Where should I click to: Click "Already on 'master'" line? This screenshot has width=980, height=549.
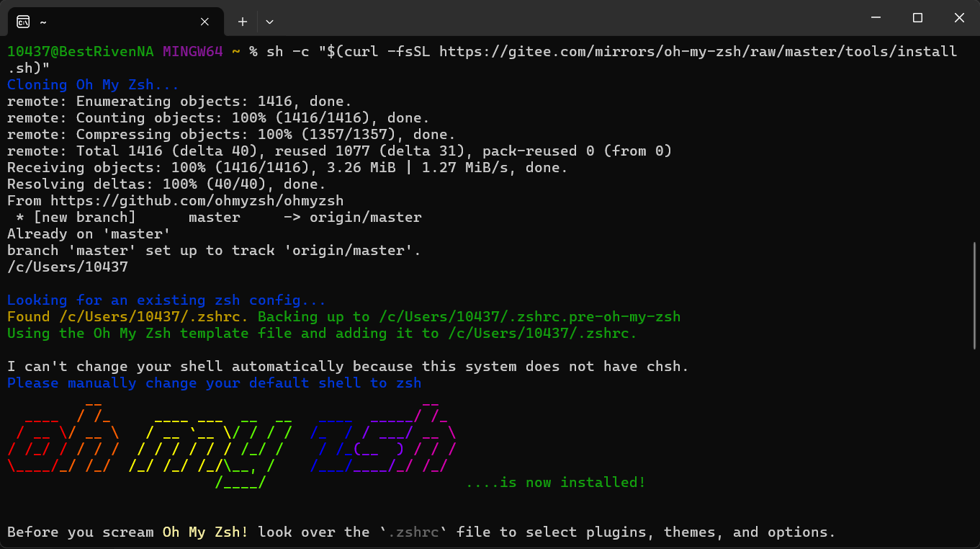click(x=89, y=233)
